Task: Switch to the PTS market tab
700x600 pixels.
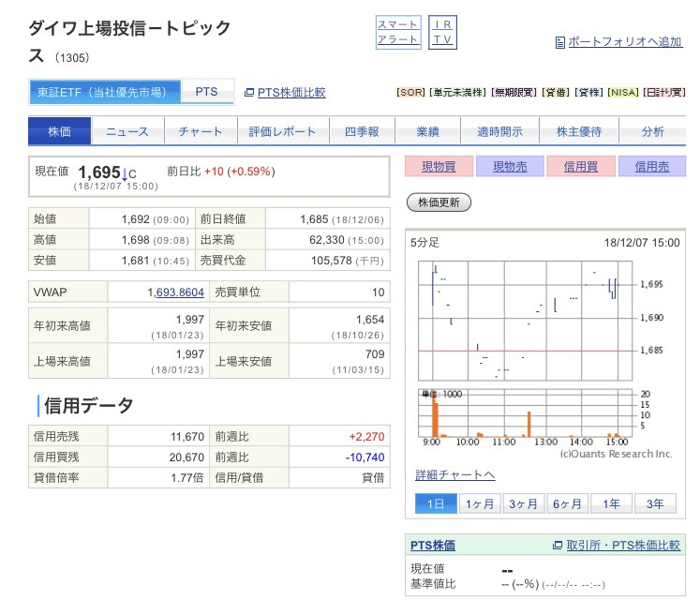Action: tap(207, 92)
